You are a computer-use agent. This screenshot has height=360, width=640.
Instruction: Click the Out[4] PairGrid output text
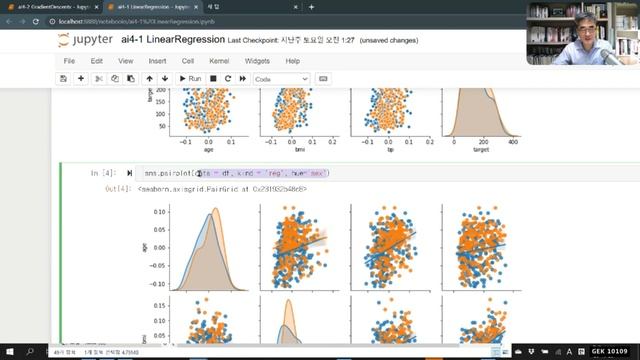pyautogui.click(x=222, y=189)
